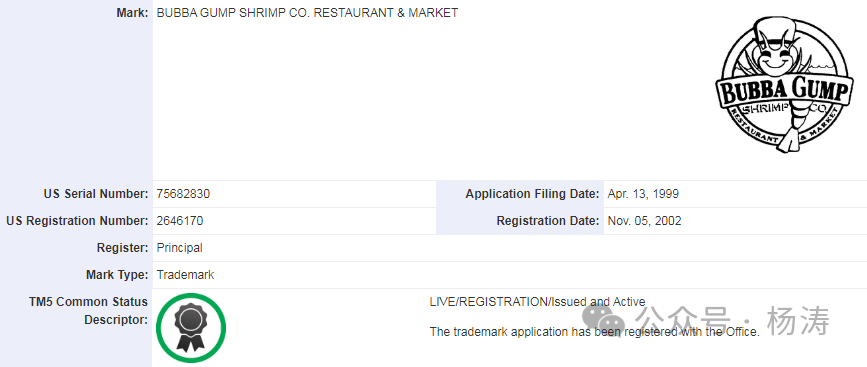Click the Mark label at top
The height and width of the screenshot is (367, 867).
[133, 13]
